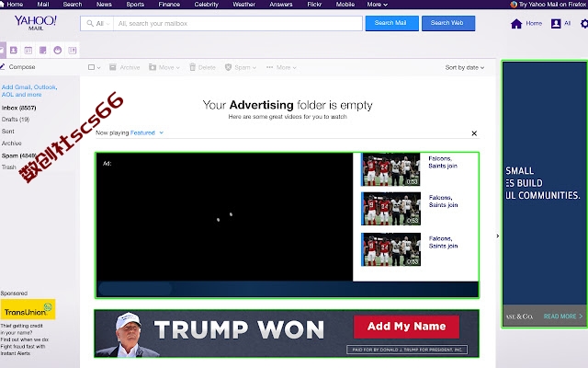Open News in top navigation bar
This screenshot has height=368, width=588.
tap(104, 4)
